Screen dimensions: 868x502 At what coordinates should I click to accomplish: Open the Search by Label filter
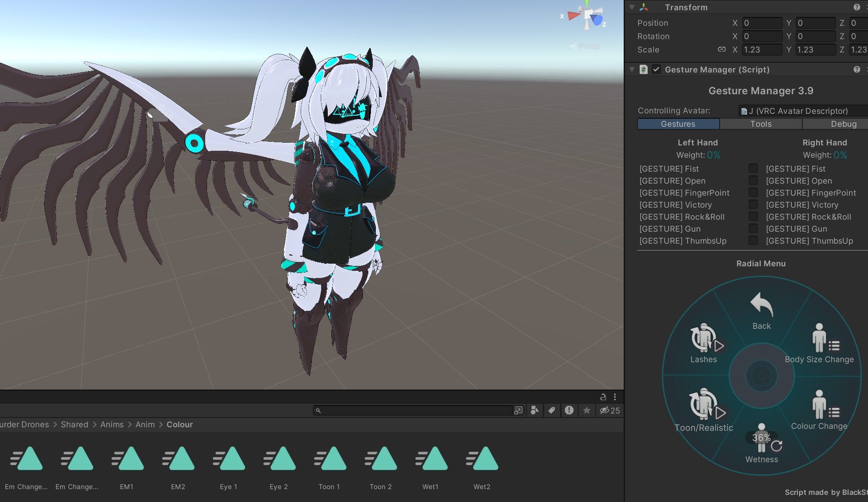pyautogui.click(x=552, y=410)
